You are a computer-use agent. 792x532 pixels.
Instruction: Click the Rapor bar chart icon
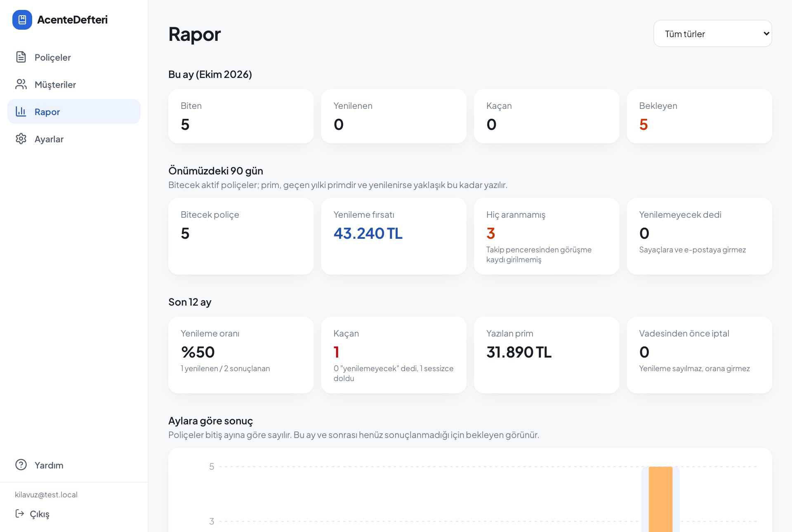21,111
